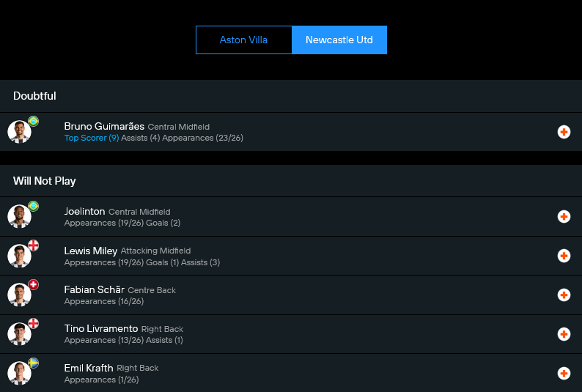The height and width of the screenshot is (392, 582).
Task: Click Emil Krafth's Sweden flag badge
Action: [33, 363]
